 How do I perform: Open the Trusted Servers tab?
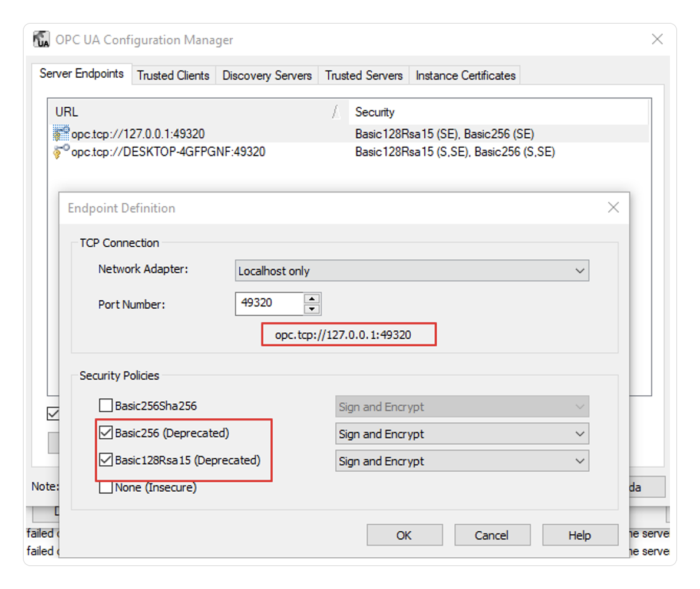coord(364,75)
